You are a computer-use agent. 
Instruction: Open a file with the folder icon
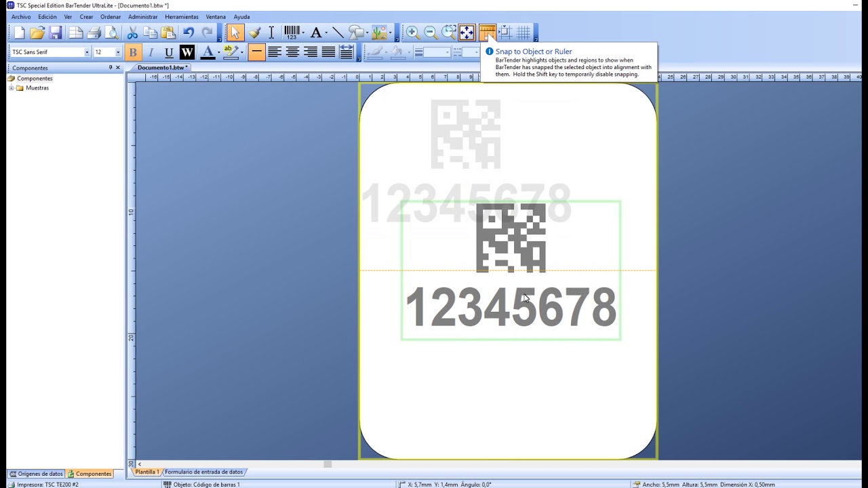click(x=37, y=33)
